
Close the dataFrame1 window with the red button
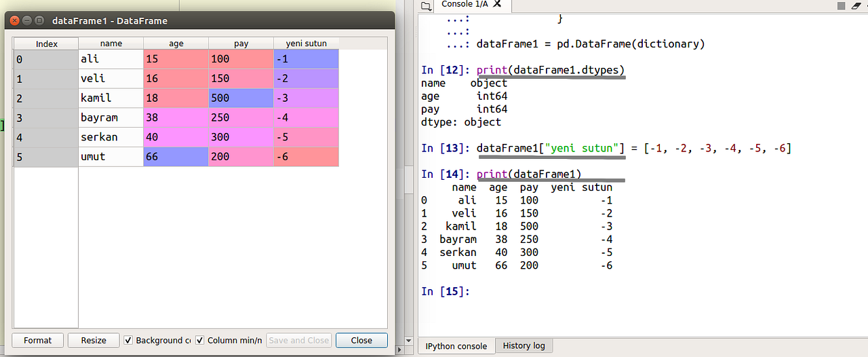(15, 20)
